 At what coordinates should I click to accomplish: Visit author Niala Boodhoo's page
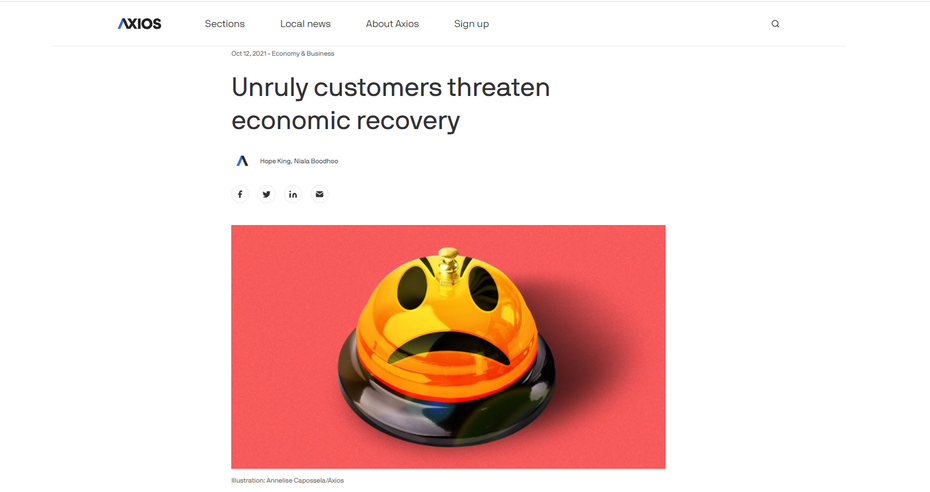click(x=316, y=161)
